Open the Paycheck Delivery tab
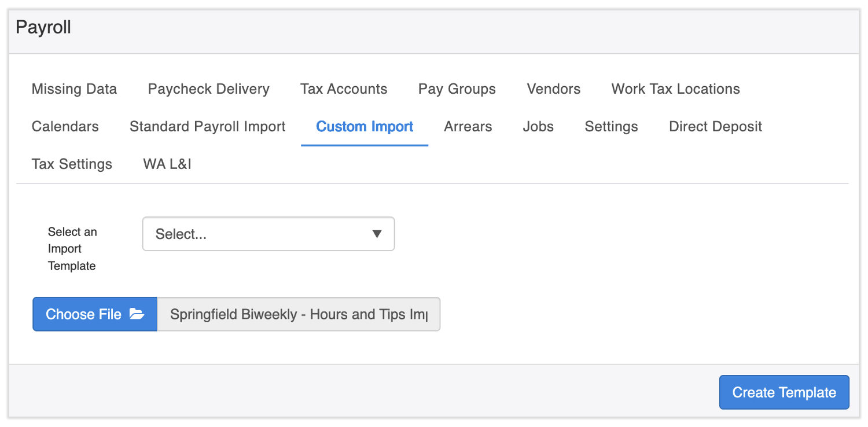868x427 pixels. point(208,89)
